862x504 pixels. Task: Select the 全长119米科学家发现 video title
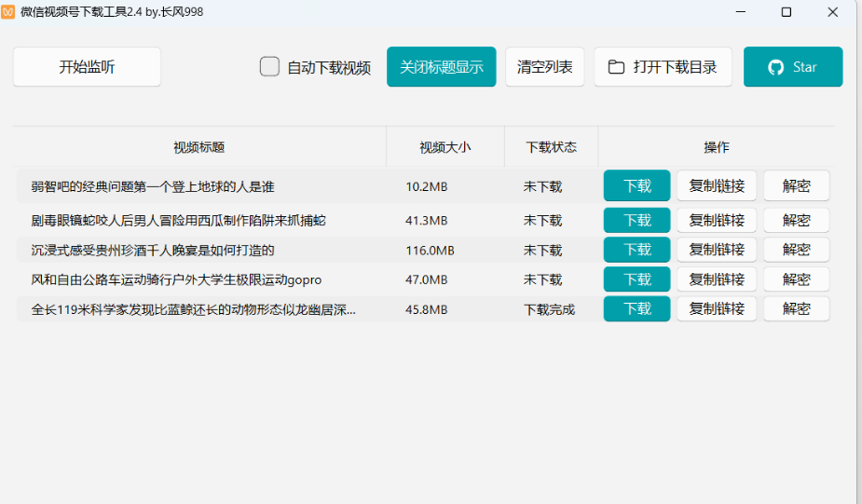coord(193,309)
